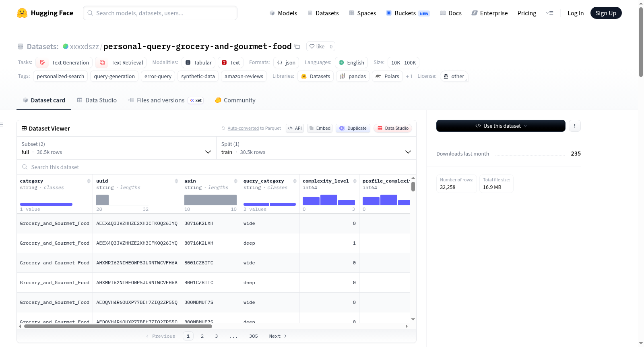Click the Tabular modality tag
The width and height of the screenshot is (644, 347).
click(x=198, y=62)
